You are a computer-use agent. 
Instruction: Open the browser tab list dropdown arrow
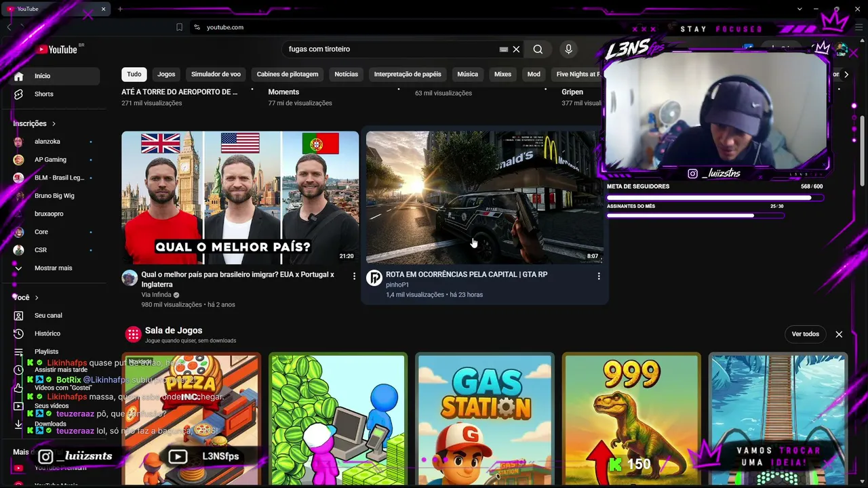tap(800, 9)
